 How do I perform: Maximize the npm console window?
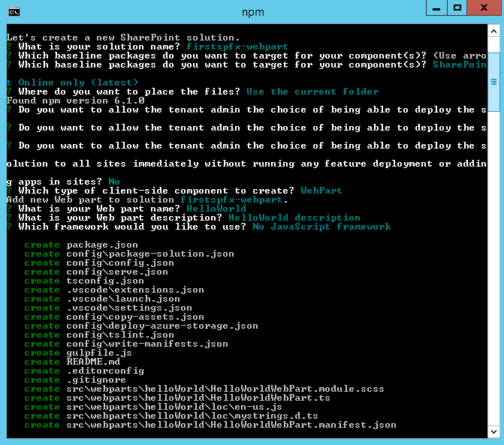pos(457,8)
